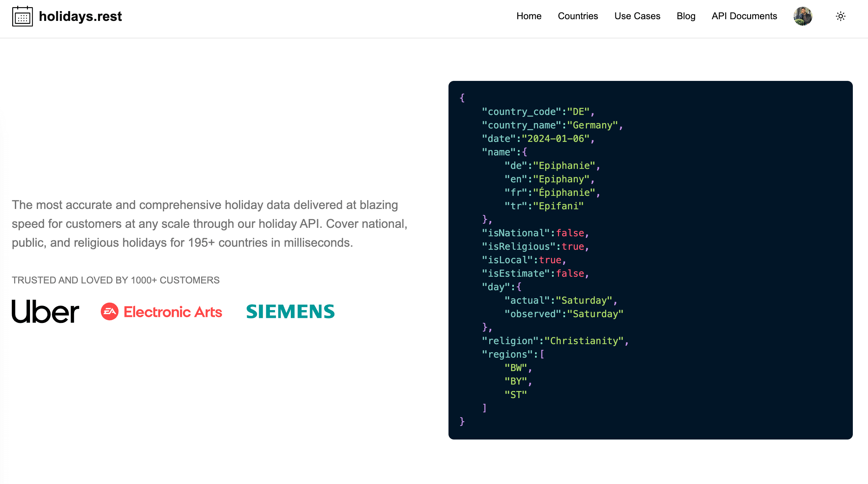Navigate to the Blog

click(x=686, y=16)
